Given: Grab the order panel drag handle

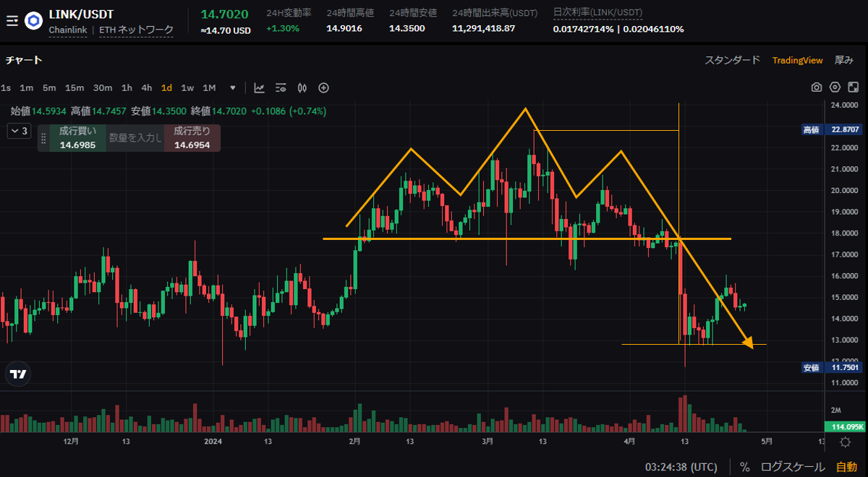Looking at the screenshot, I should click(43, 137).
